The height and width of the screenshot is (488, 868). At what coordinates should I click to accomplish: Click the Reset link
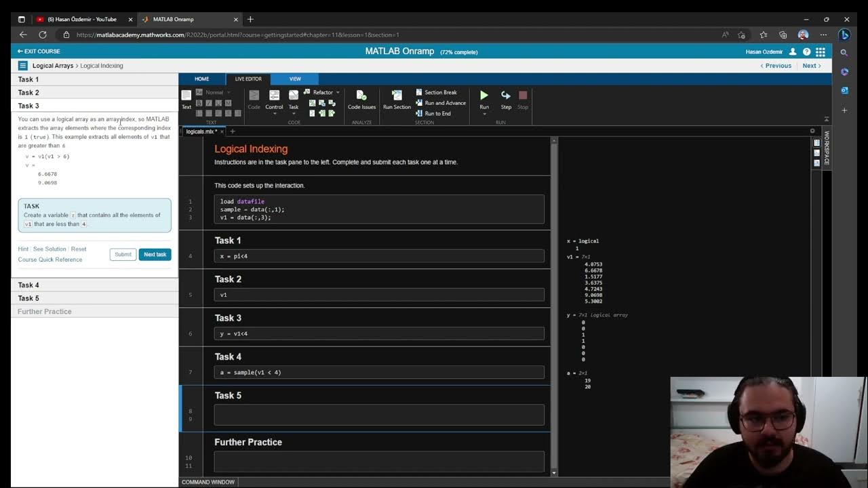click(x=79, y=249)
